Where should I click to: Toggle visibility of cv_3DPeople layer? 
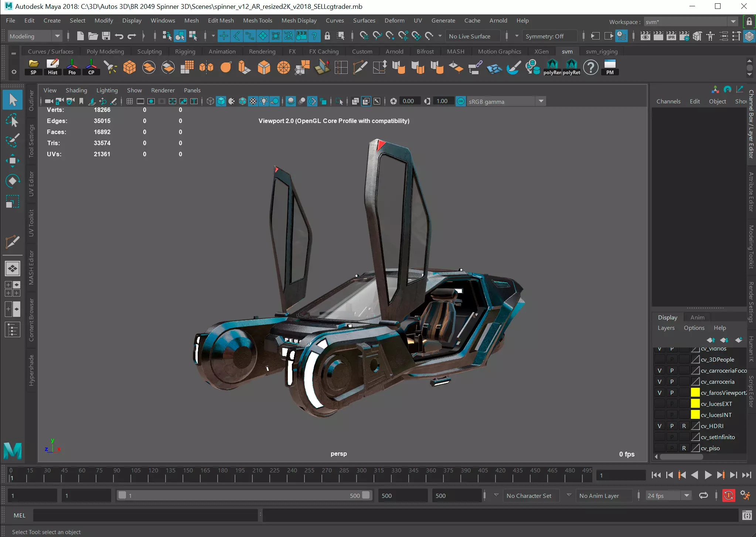tap(660, 359)
